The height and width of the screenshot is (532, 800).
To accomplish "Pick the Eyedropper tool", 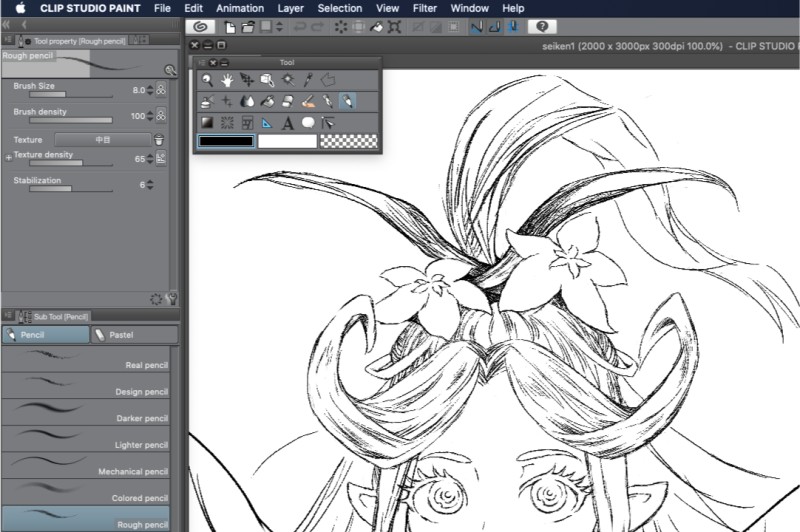I will (x=308, y=79).
